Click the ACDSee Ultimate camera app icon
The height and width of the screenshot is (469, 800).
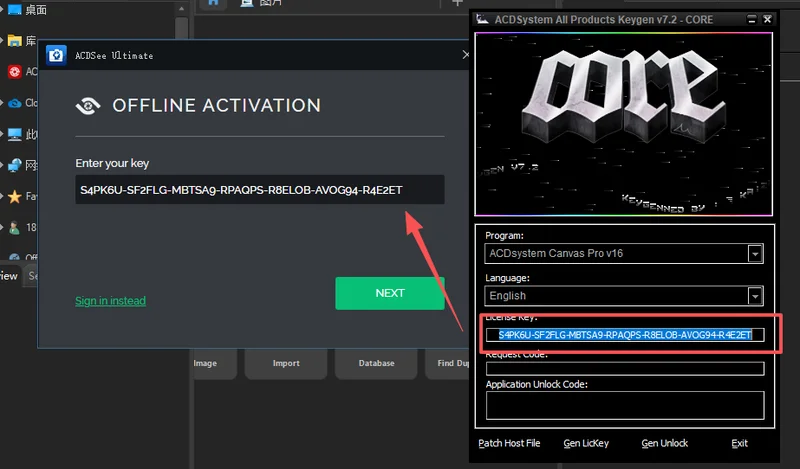point(56,55)
